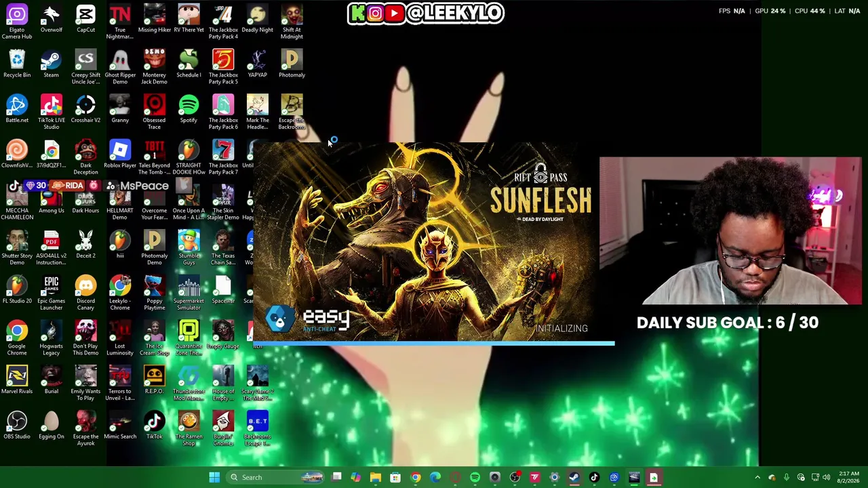Select the Epic Games Launcher shortcut
This screenshot has width=868, height=488.
click(52, 293)
